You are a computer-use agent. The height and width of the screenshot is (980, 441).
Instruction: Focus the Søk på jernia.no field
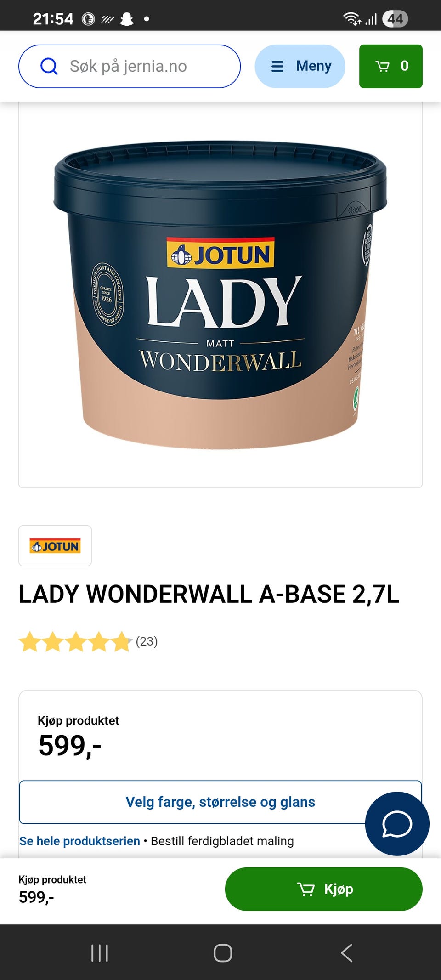tap(130, 66)
